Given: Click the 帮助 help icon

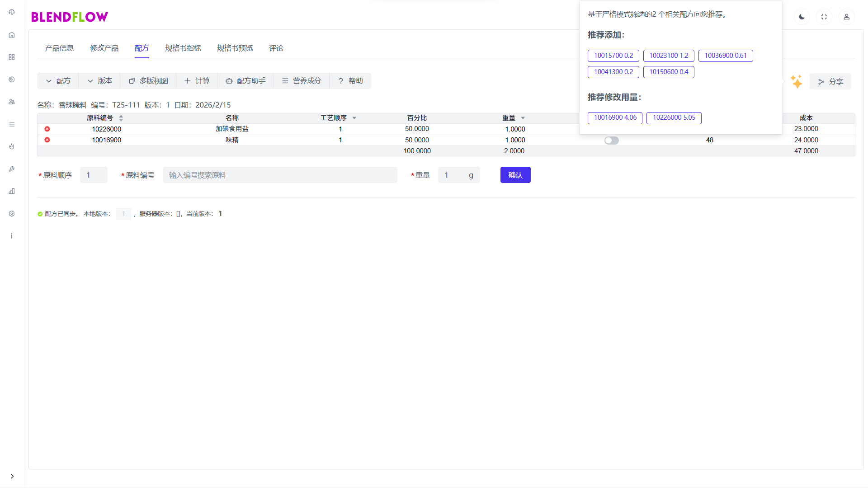Looking at the screenshot, I should pos(350,81).
